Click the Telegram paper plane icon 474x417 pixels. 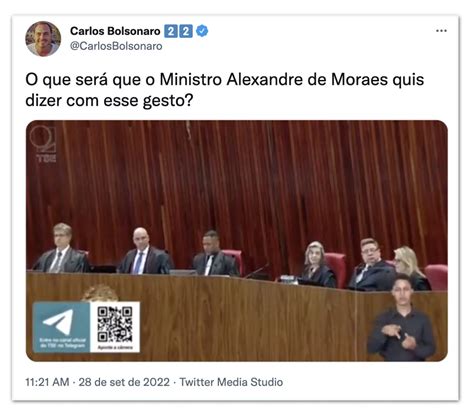pos(61,321)
